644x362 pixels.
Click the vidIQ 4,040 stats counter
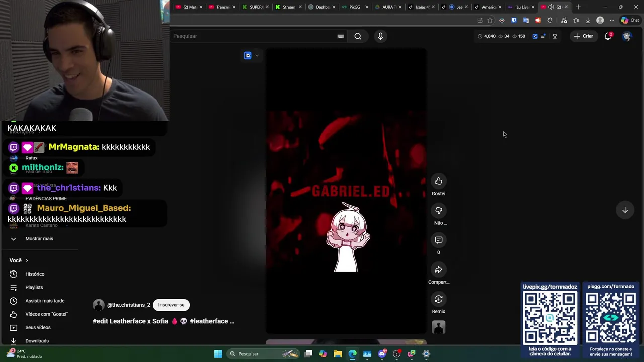[x=487, y=36]
